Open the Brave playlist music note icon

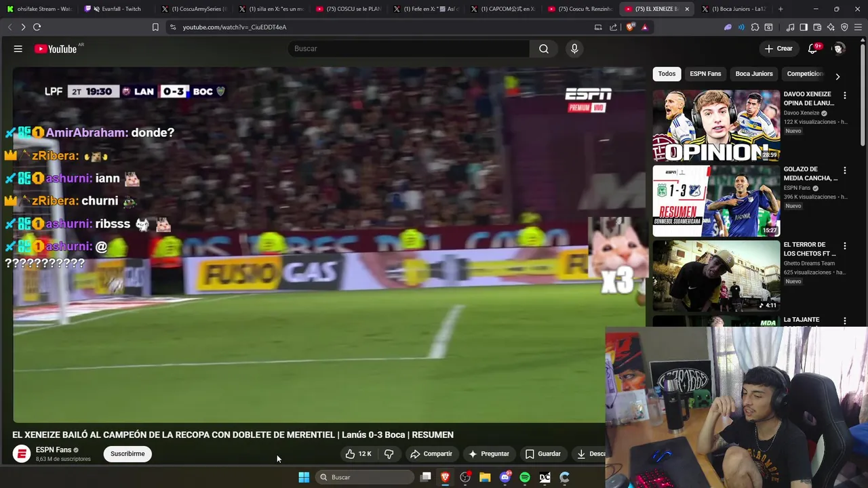click(790, 27)
